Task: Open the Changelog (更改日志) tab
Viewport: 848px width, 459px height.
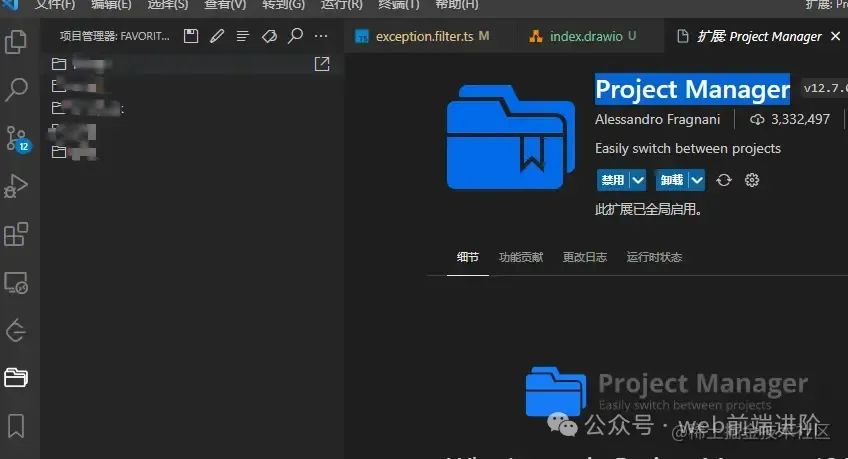Action: (585, 257)
